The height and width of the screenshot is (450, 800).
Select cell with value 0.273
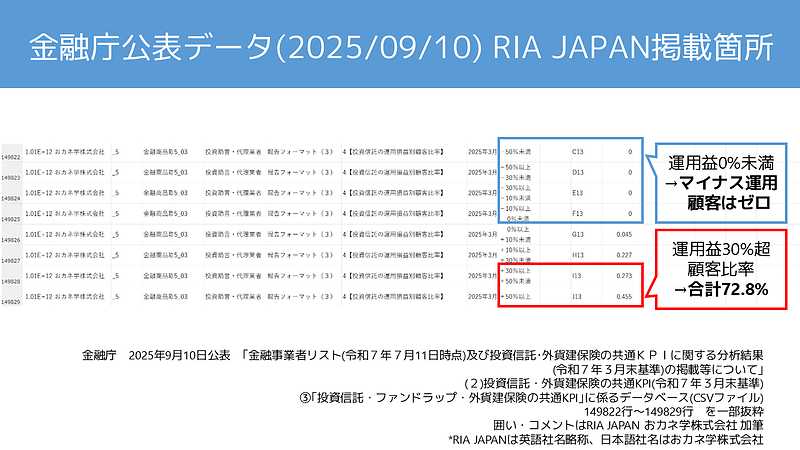(x=622, y=272)
